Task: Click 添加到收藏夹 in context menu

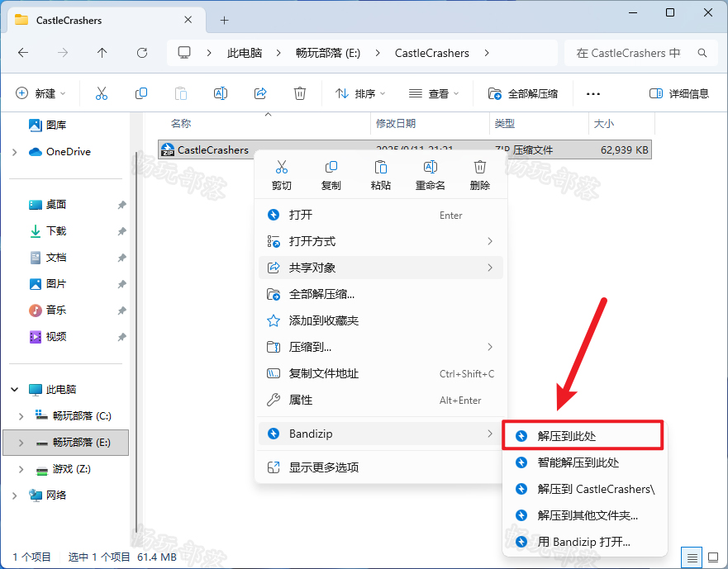Action: pos(381,320)
